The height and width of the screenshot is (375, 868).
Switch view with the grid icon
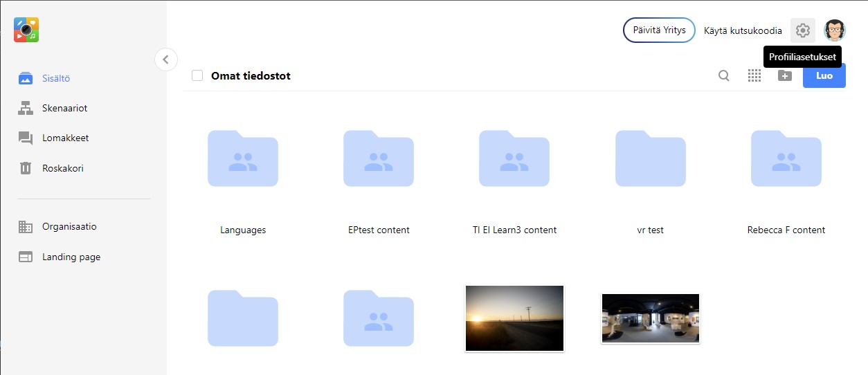pos(754,75)
